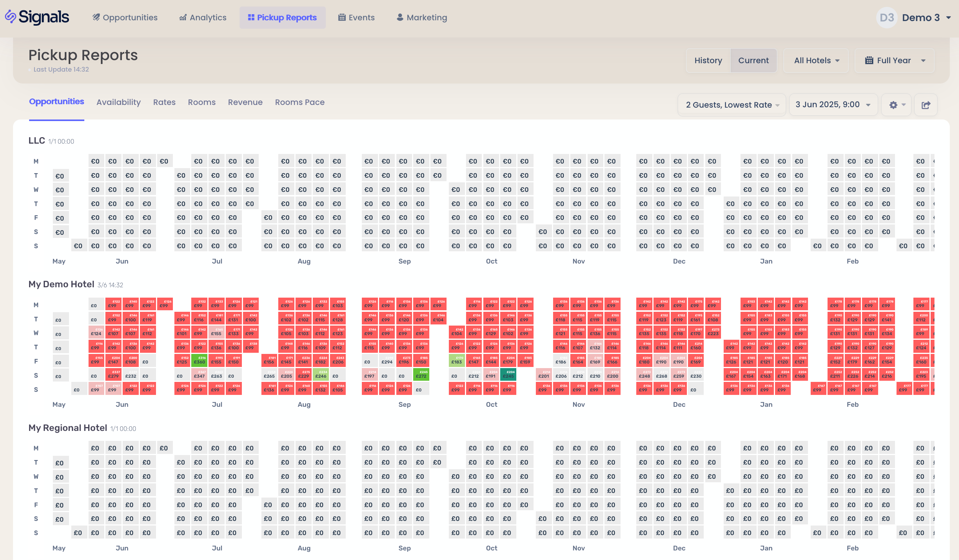The height and width of the screenshot is (560, 959).
Task: Click the export share icon button
Action: (926, 105)
